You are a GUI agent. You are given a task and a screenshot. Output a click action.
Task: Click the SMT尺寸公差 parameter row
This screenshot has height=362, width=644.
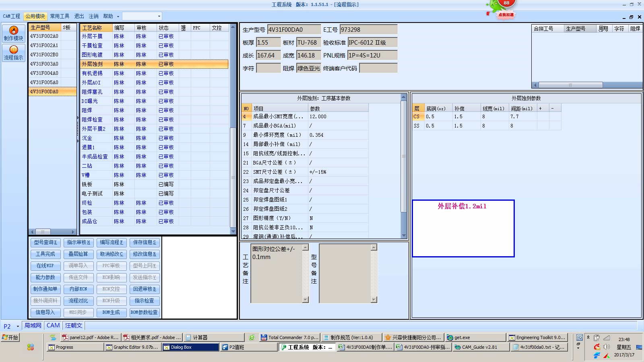(305, 172)
